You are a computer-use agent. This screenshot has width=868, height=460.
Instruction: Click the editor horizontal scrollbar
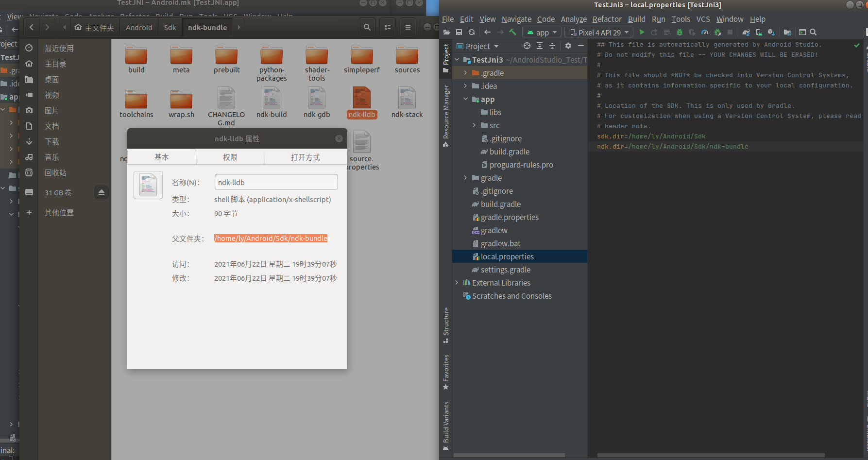[711, 455]
